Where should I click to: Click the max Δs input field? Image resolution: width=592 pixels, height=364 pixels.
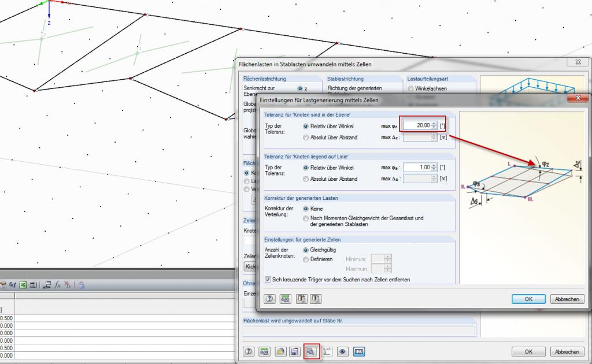click(417, 179)
